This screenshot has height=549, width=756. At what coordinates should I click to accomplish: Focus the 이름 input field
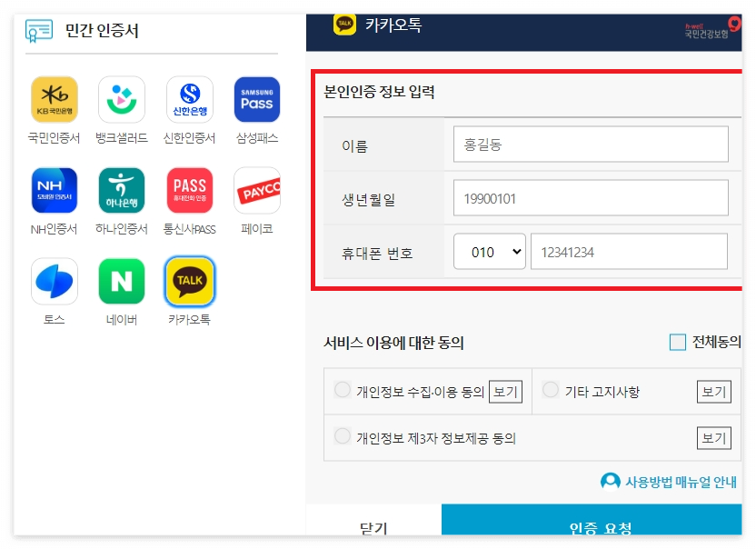(591, 145)
